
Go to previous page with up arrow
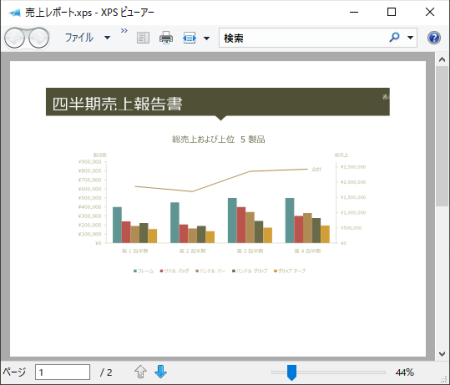tap(141, 372)
